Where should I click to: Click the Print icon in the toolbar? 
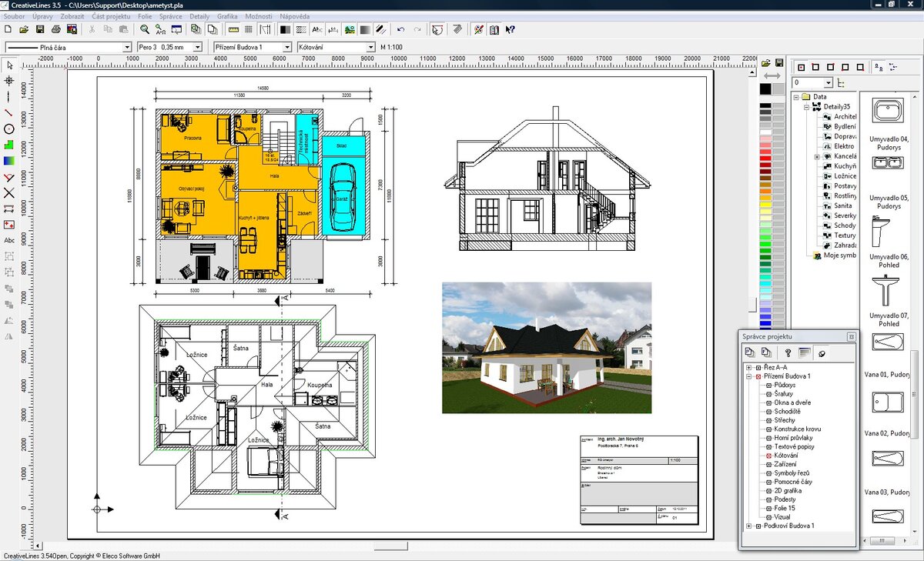(56, 29)
